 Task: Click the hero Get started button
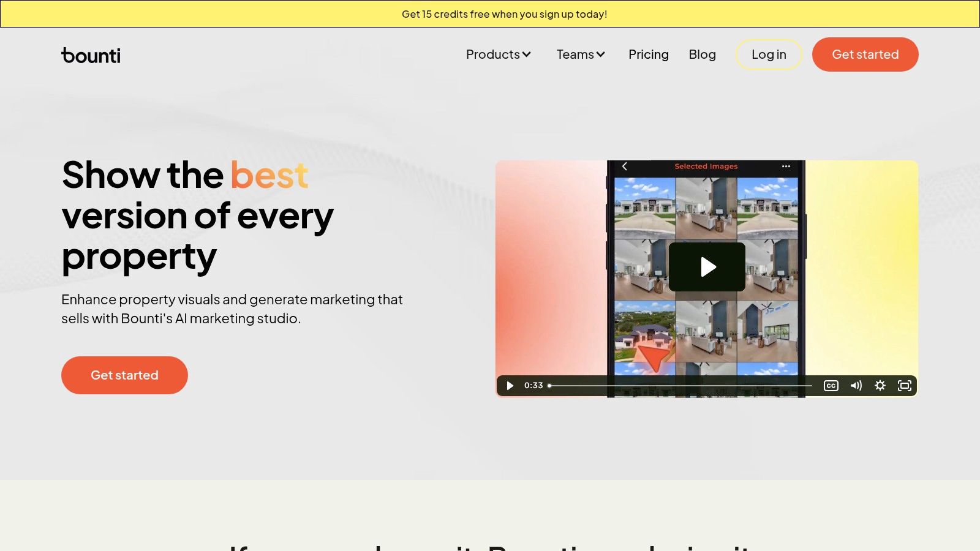[x=124, y=375]
